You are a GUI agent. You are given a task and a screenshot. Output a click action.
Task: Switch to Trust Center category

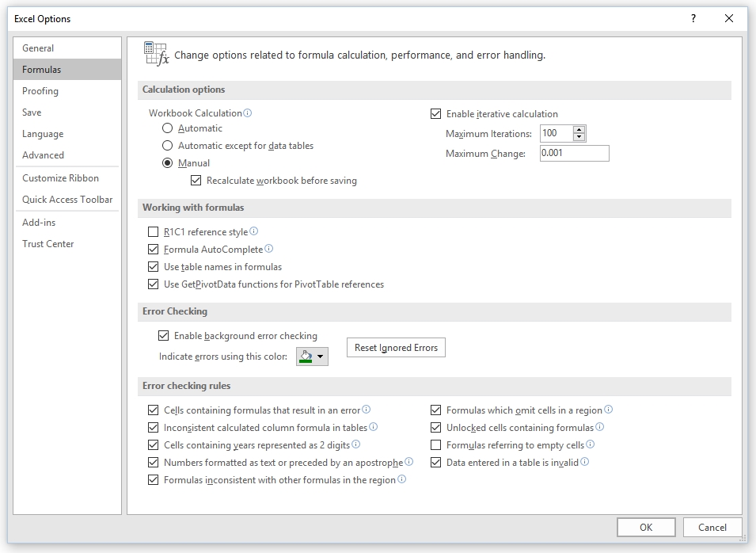pos(48,244)
